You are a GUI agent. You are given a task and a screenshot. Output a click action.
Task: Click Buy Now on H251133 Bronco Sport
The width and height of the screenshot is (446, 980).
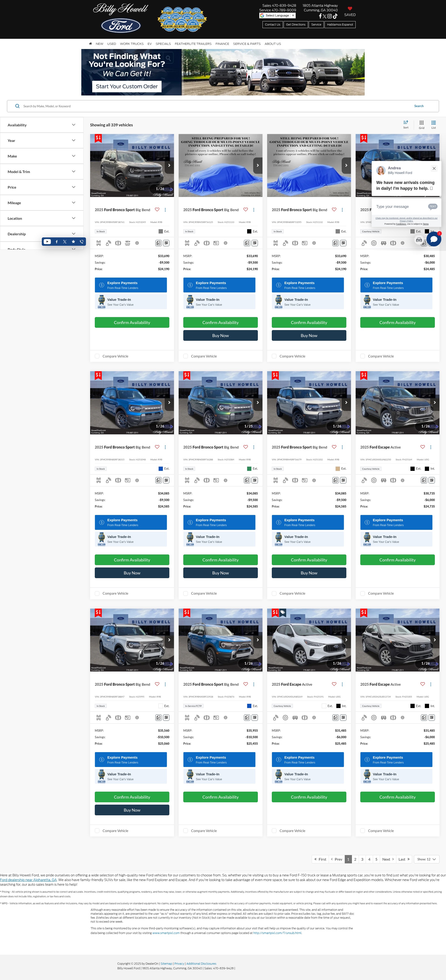(x=220, y=336)
